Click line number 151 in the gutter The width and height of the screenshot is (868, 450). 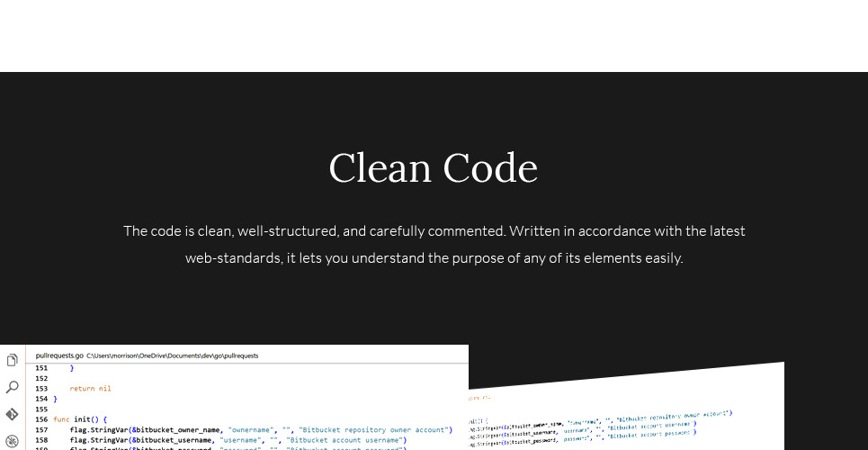click(41, 368)
